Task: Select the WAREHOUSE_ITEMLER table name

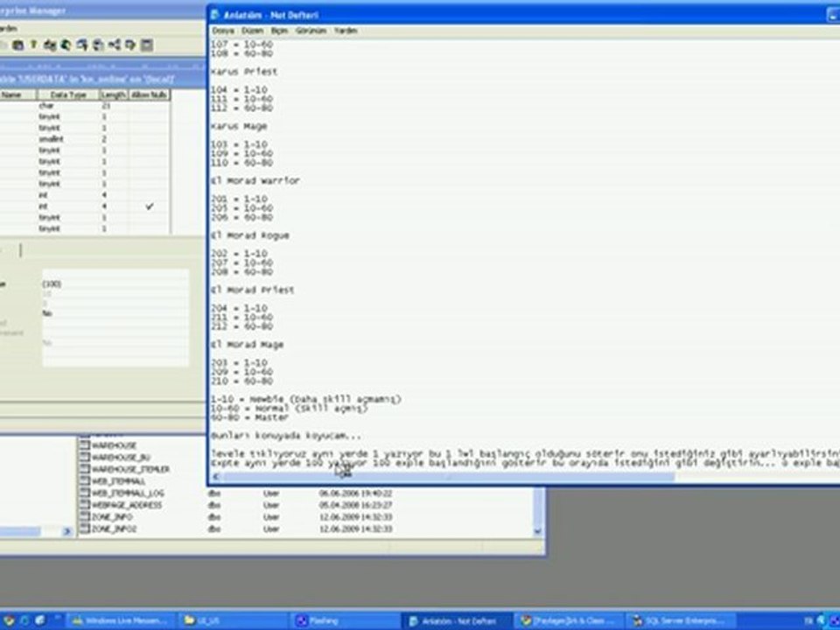Action: [x=130, y=469]
